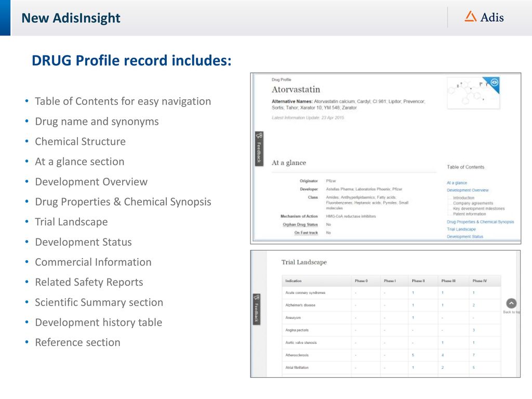Screen dimensions: 532x399
Task: Open Phase III trial count for Atrial fibrillation
Action: tap(443, 367)
